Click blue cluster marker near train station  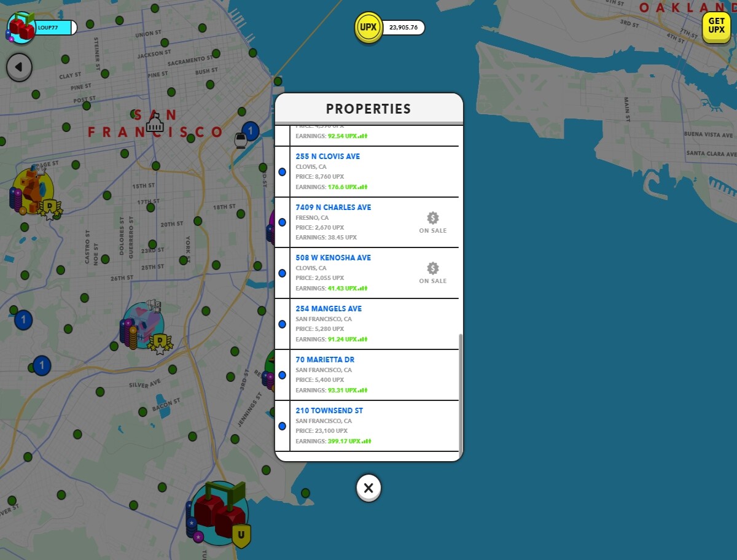[x=251, y=131]
